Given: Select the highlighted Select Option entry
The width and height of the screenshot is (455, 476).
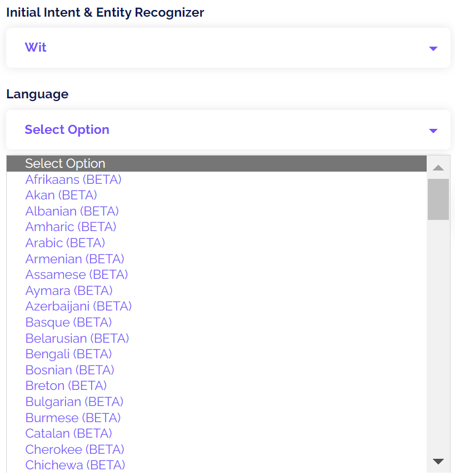Looking at the screenshot, I should 65,163.
